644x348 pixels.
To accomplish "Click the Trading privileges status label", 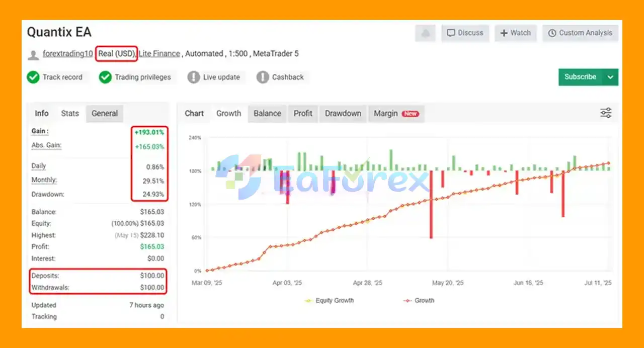I will coord(143,77).
